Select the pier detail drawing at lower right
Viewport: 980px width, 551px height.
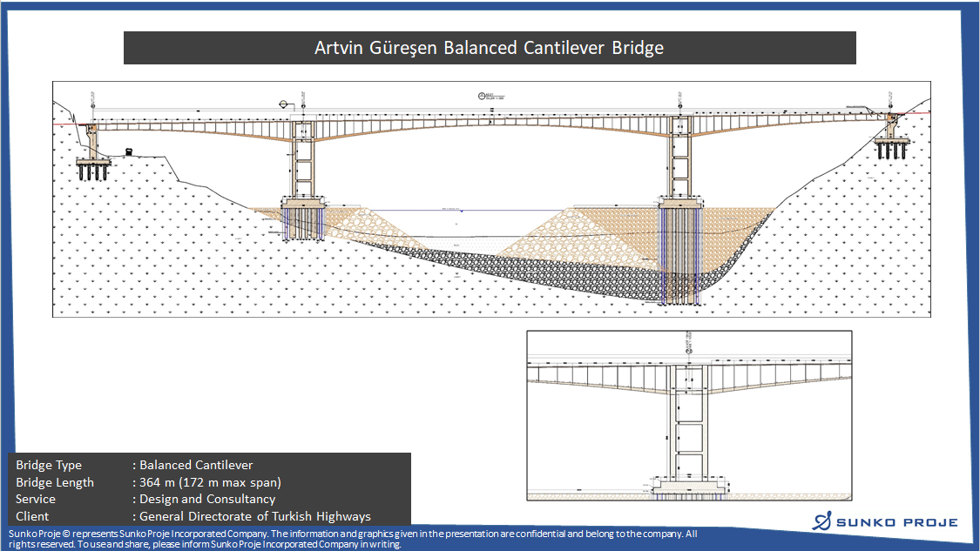(x=689, y=415)
